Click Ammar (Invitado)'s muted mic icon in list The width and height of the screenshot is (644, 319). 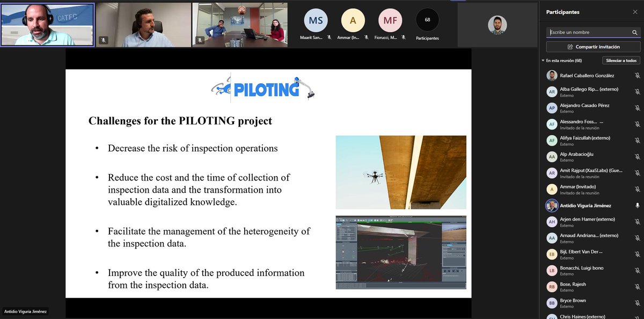pyautogui.click(x=637, y=189)
